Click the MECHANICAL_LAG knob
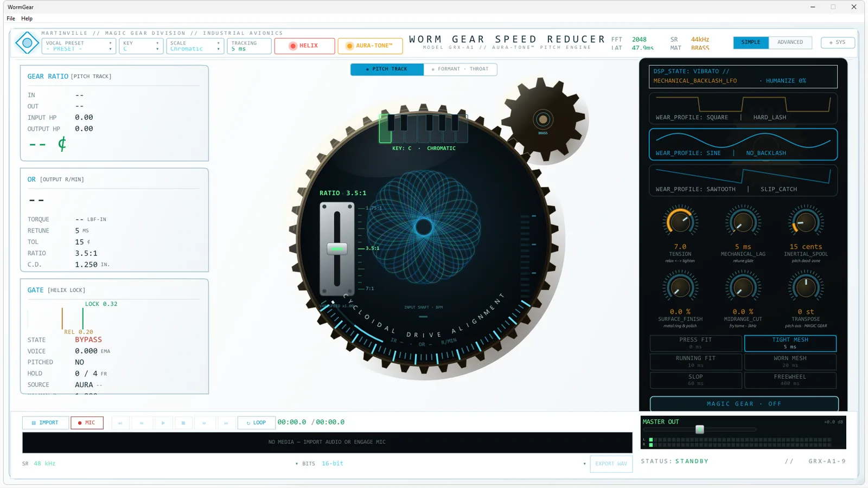Viewport: 868px width, 488px height. click(x=743, y=222)
